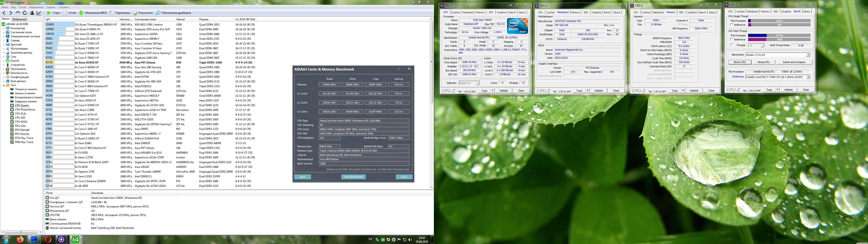The image size is (868, 244).
Task: Click Save in the Cache & Memory Benchmark dialog
Action: pyautogui.click(x=303, y=177)
